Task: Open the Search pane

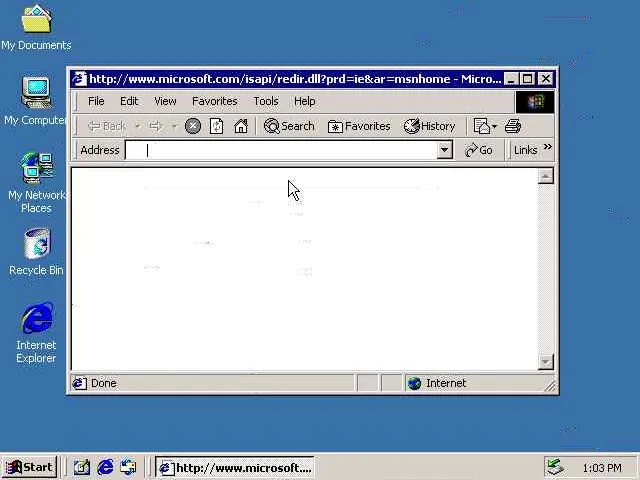Action: click(x=289, y=126)
